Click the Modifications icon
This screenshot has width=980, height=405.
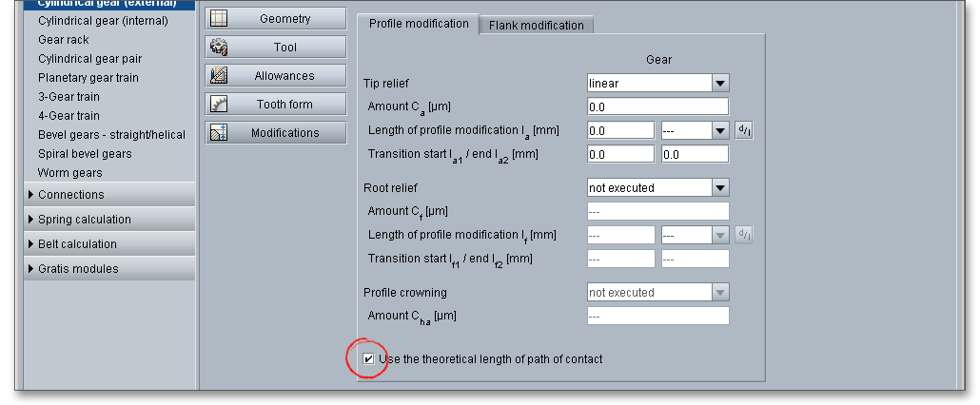(219, 133)
